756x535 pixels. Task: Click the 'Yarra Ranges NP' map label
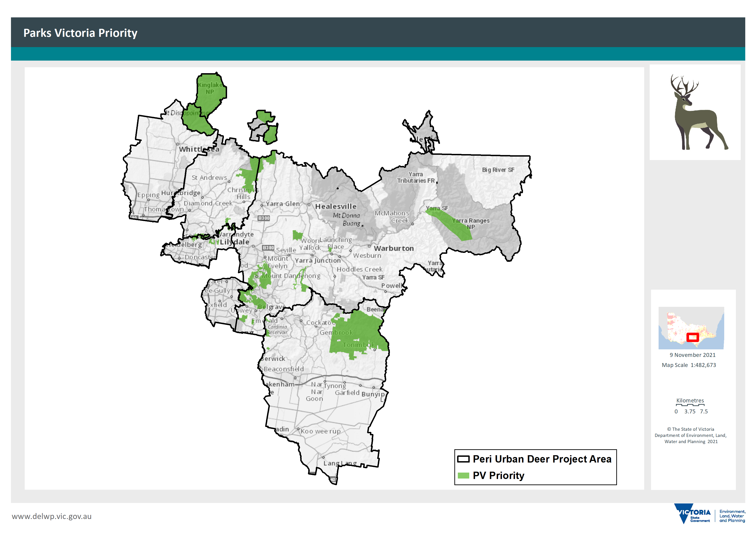pyautogui.click(x=470, y=224)
